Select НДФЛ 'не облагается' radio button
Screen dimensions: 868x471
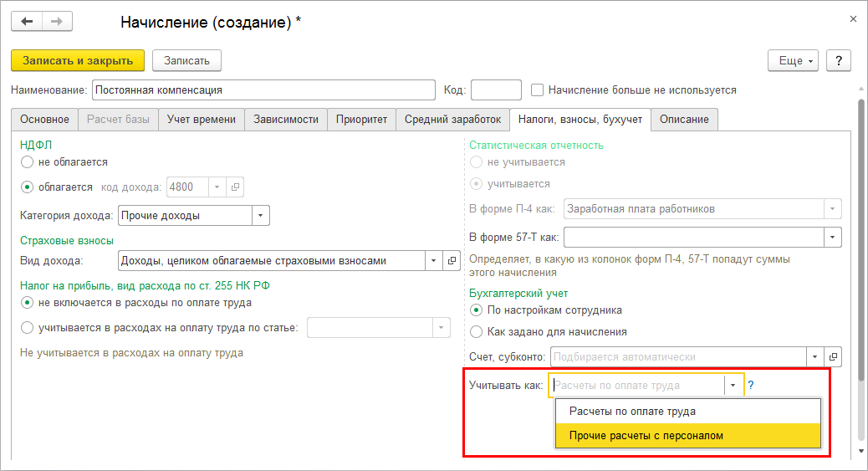pyautogui.click(x=28, y=162)
